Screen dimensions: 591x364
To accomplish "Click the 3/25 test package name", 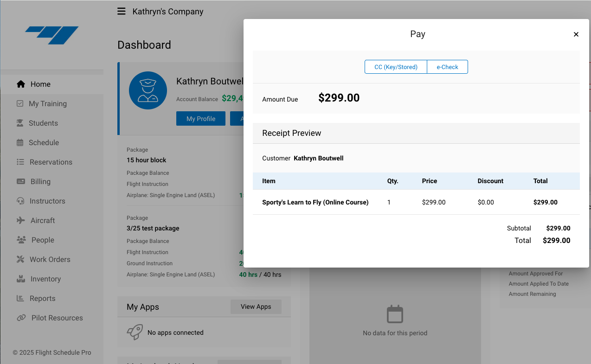I will click(x=153, y=228).
